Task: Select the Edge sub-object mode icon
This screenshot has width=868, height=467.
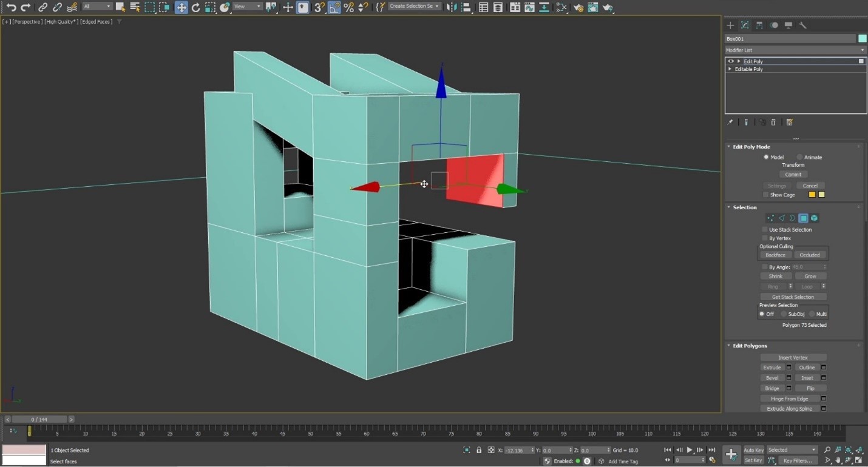Action: tap(781, 218)
